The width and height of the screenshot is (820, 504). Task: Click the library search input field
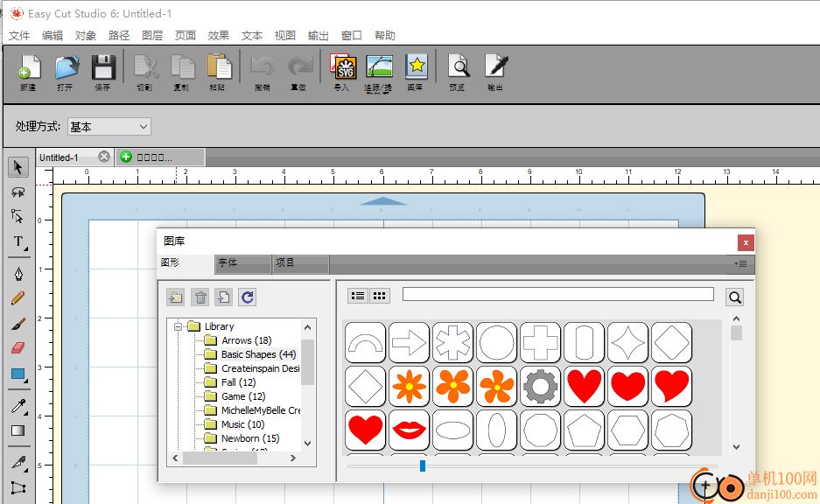pos(558,294)
